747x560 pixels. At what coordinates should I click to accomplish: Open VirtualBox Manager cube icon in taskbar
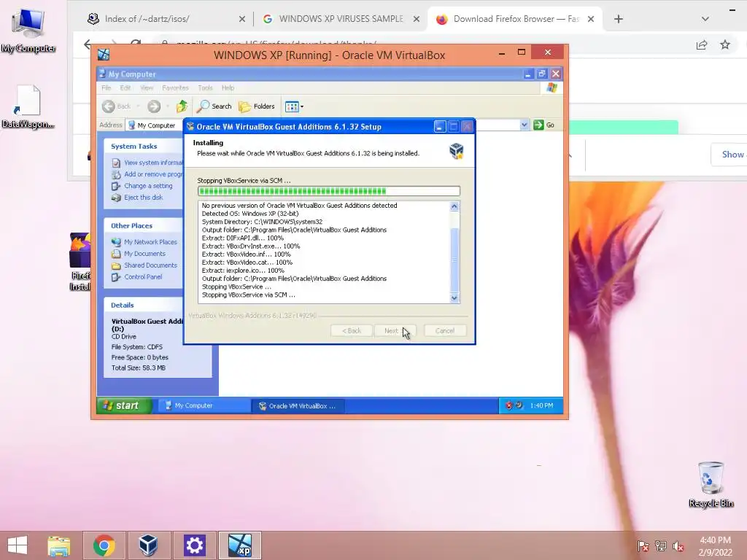click(x=148, y=545)
